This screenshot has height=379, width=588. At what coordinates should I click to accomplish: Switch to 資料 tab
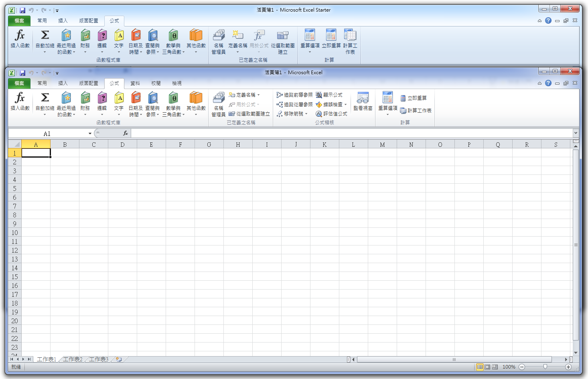pyautogui.click(x=135, y=83)
